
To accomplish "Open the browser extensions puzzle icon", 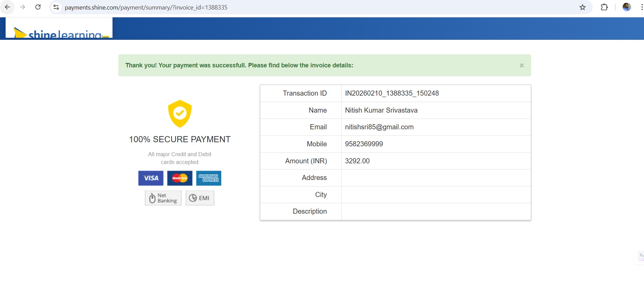I will tap(604, 7).
